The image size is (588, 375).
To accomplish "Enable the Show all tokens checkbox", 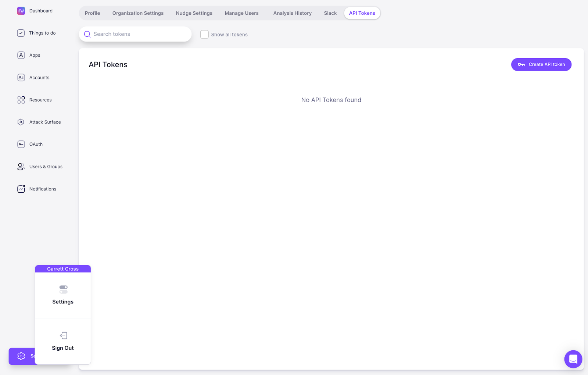I will (204, 35).
